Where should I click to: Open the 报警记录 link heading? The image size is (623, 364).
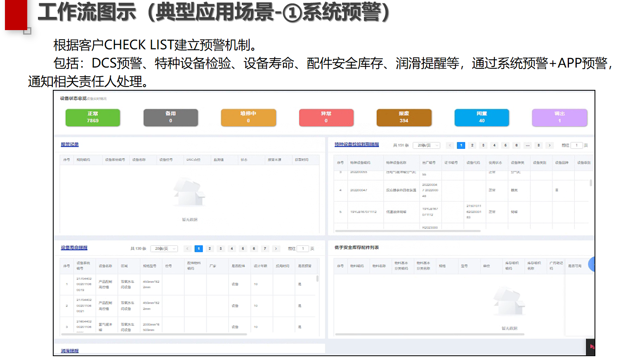coord(70,144)
